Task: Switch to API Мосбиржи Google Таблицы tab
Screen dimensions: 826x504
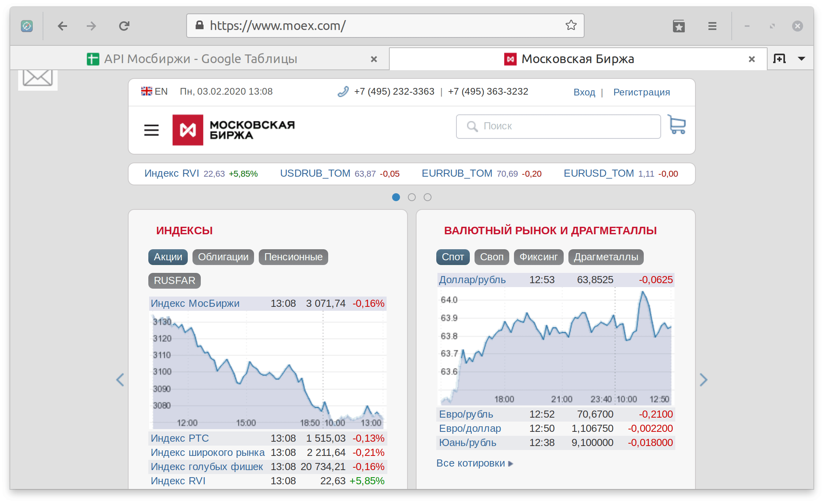Action: 200,59
